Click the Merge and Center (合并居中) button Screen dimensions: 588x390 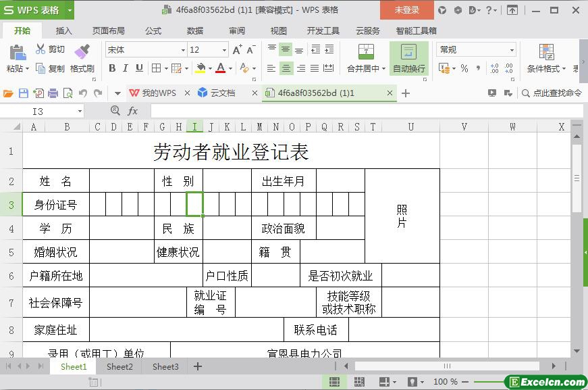point(365,59)
